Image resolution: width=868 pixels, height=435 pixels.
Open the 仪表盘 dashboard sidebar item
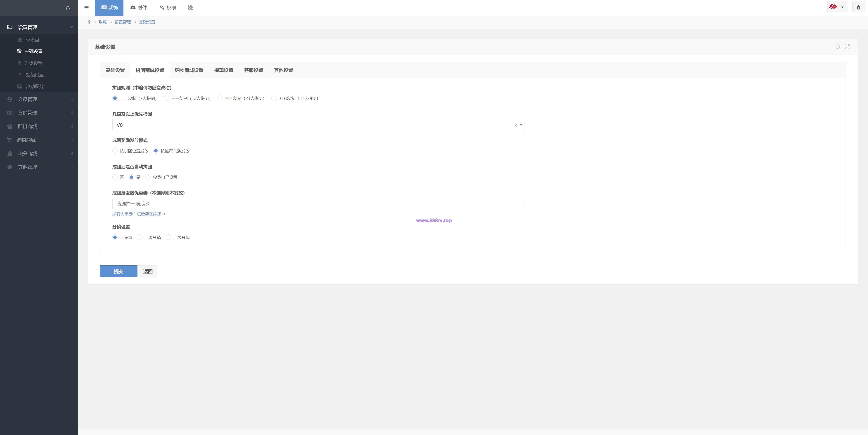pyautogui.click(x=32, y=40)
